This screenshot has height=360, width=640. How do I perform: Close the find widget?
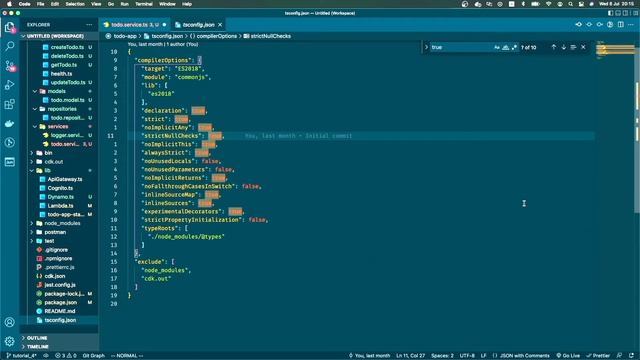point(583,47)
